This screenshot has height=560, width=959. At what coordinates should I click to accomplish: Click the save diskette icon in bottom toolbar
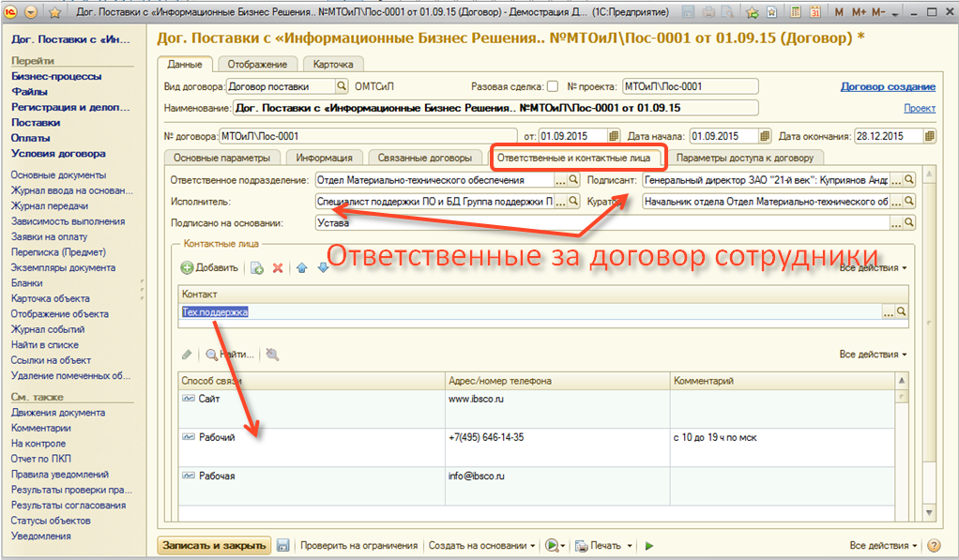click(282, 545)
